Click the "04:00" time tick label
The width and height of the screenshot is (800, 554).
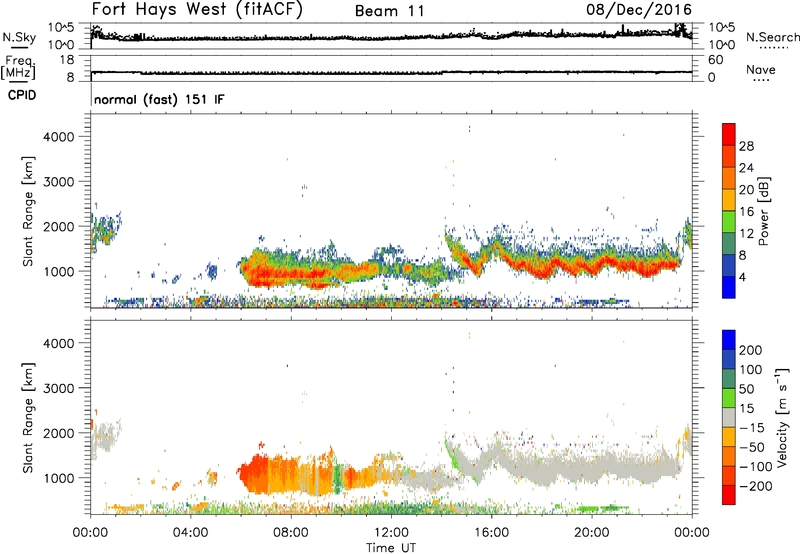(x=190, y=533)
